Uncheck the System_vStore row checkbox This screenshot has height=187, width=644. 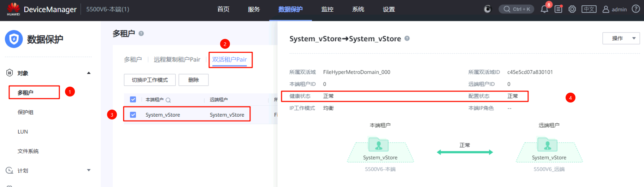tap(133, 115)
